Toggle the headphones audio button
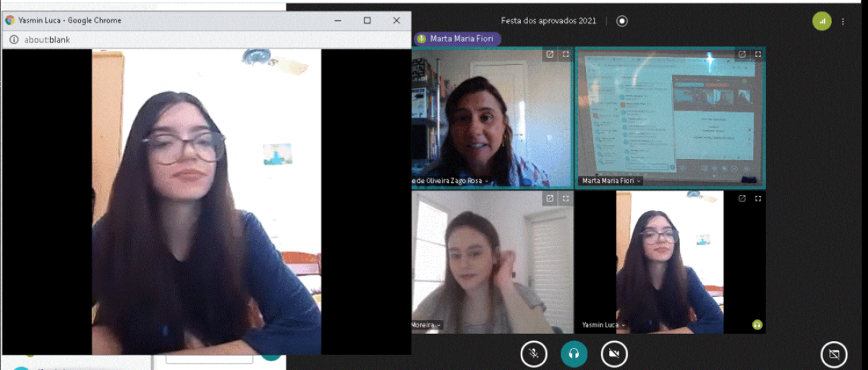The height and width of the screenshot is (370, 868). tap(574, 353)
